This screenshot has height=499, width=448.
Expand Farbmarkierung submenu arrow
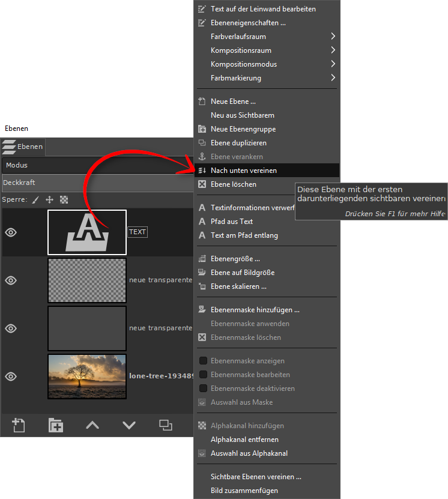333,77
